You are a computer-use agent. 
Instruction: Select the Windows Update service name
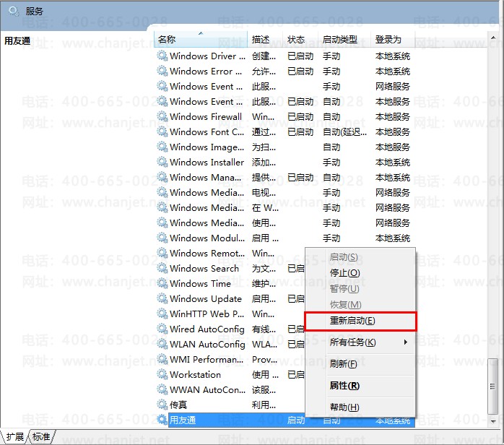206,299
